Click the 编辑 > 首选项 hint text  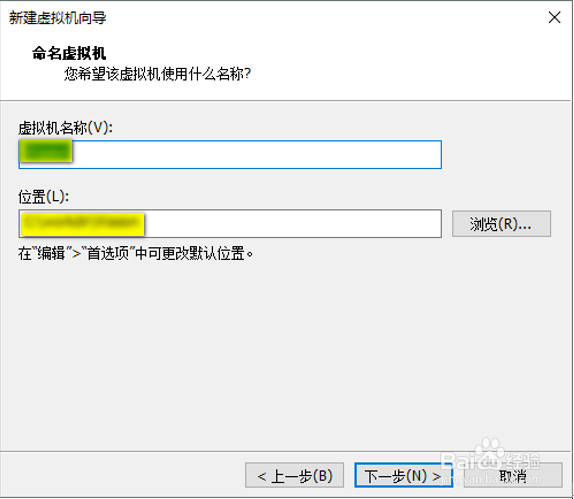135,253
